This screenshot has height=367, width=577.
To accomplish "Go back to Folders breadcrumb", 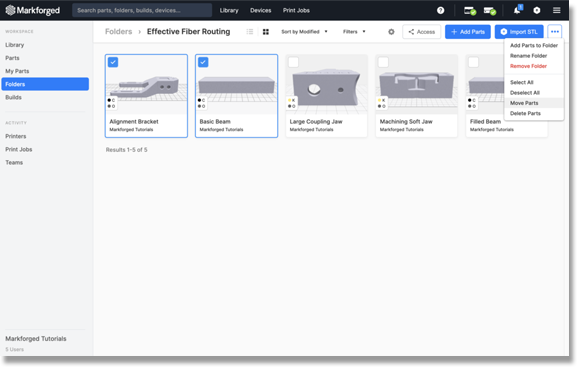I will (x=118, y=32).
